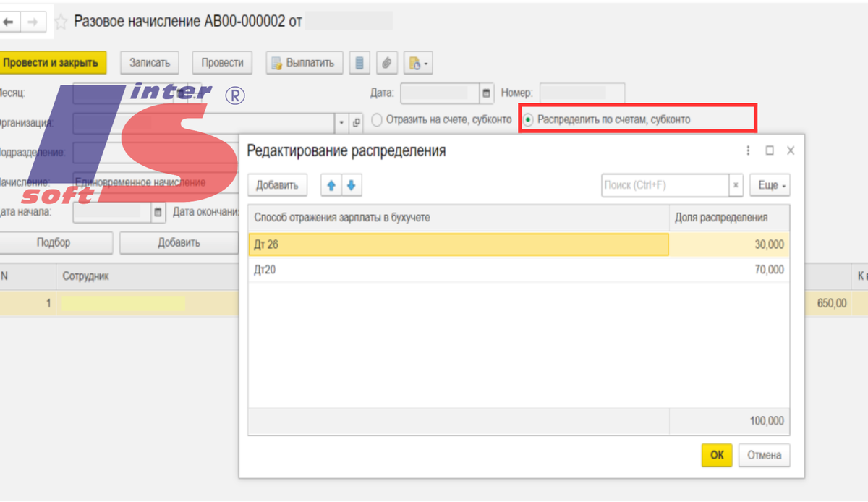The height and width of the screenshot is (502, 868).
Task: Open the Еще dropdown menu
Action: (x=770, y=185)
